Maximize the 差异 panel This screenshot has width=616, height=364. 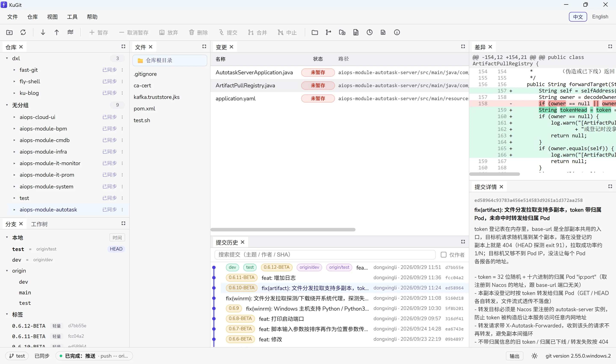pyautogui.click(x=610, y=46)
